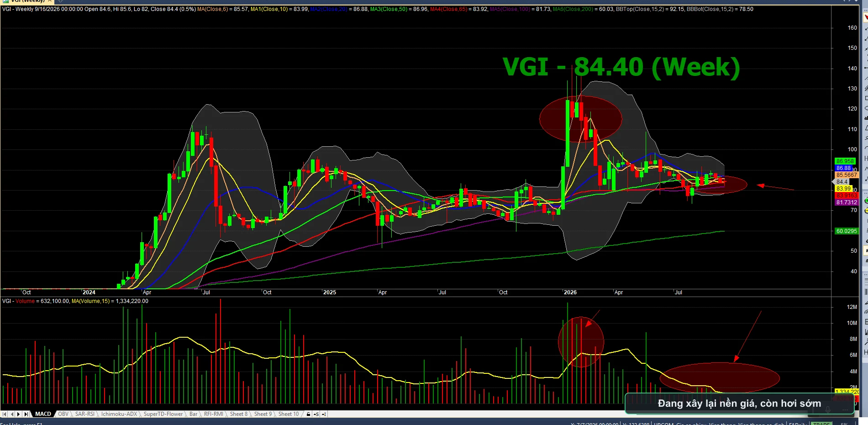Click the 12M level on the volume axis
The height and width of the screenshot is (425, 868).
coord(852,307)
